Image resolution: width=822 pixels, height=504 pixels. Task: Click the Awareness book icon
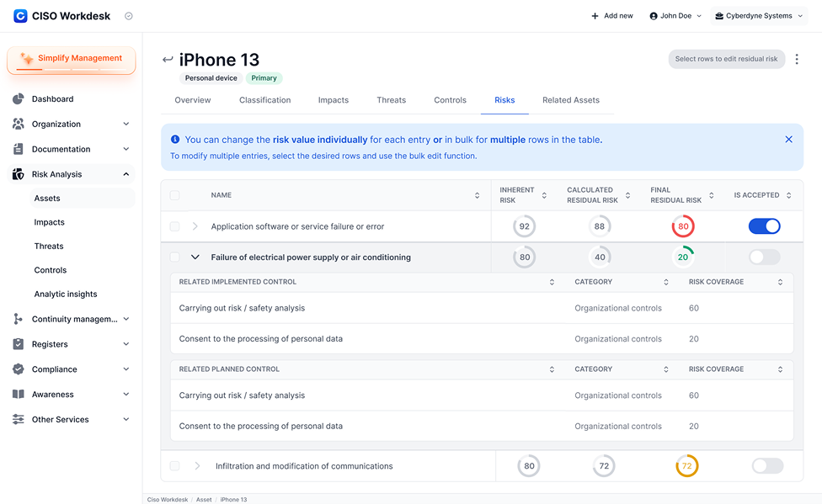point(19,395)
